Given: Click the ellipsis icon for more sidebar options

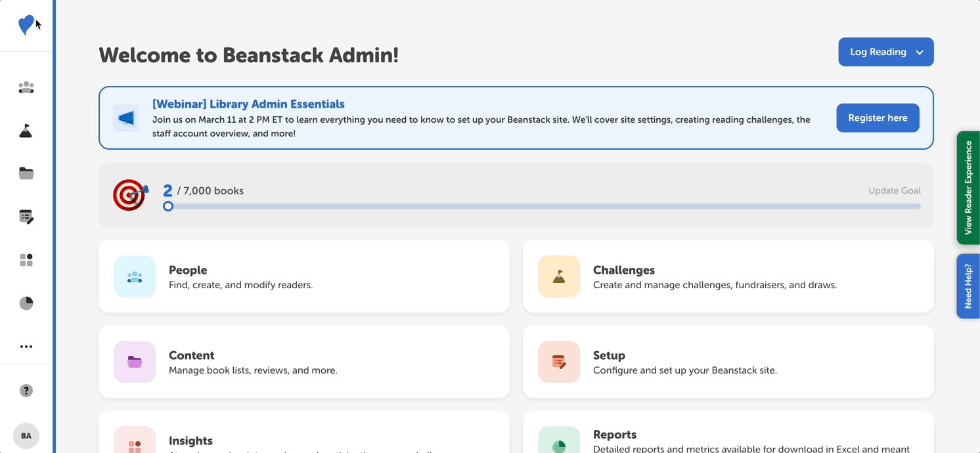Looking at the screenshot, I should pyautogui.click(x=26, y=347).
